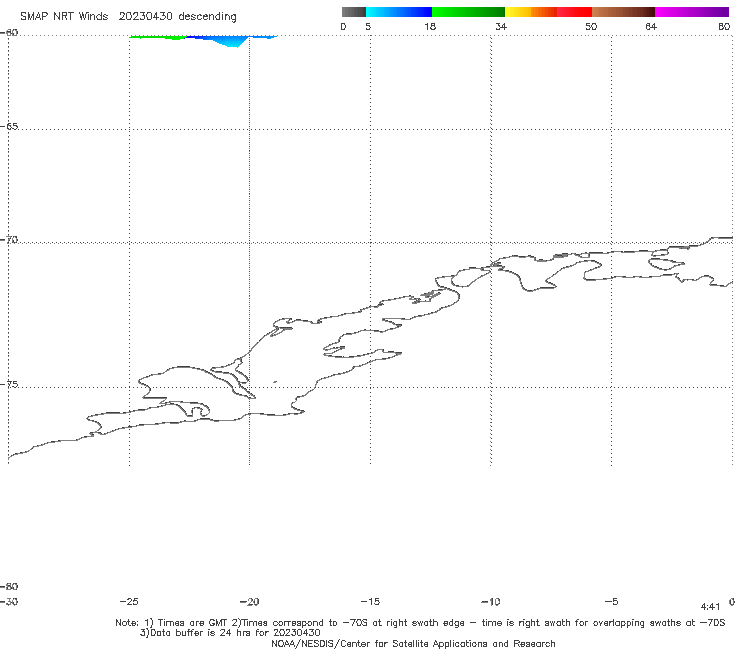This screenshot has height=650, width=740.
Task: Click the date "20230430" in the title
Action: click(x=145, y=17)
